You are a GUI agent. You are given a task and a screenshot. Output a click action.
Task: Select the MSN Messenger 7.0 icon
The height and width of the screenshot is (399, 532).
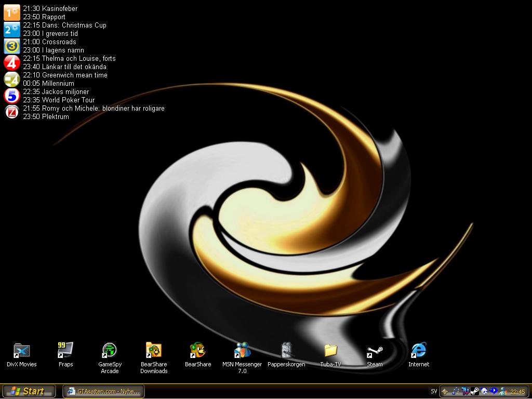(x=242, y=357)
